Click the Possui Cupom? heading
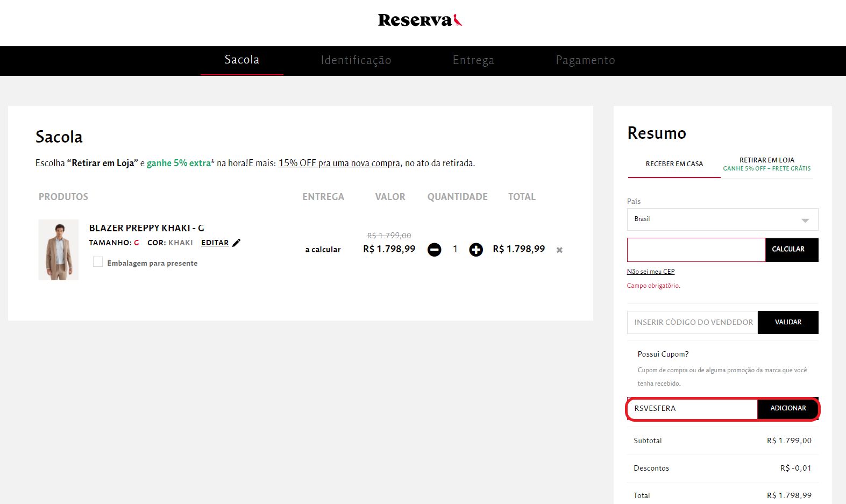The height and width of the screenshot is (504, 846). click(663, 354)
